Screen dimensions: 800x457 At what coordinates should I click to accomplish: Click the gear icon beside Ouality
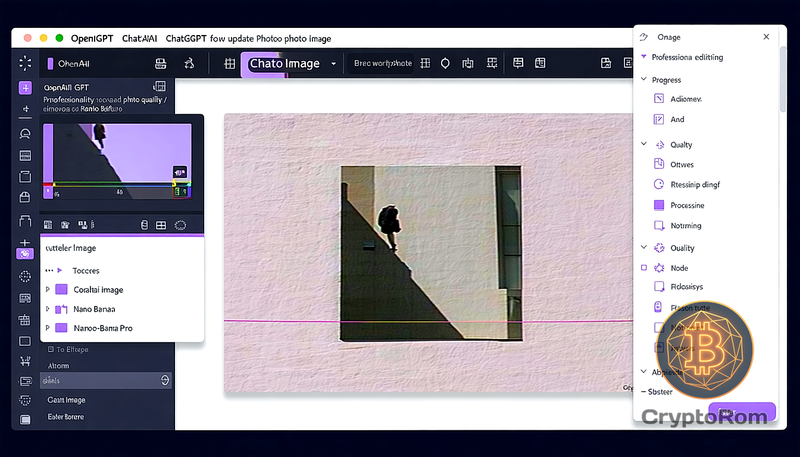point(659,248)
